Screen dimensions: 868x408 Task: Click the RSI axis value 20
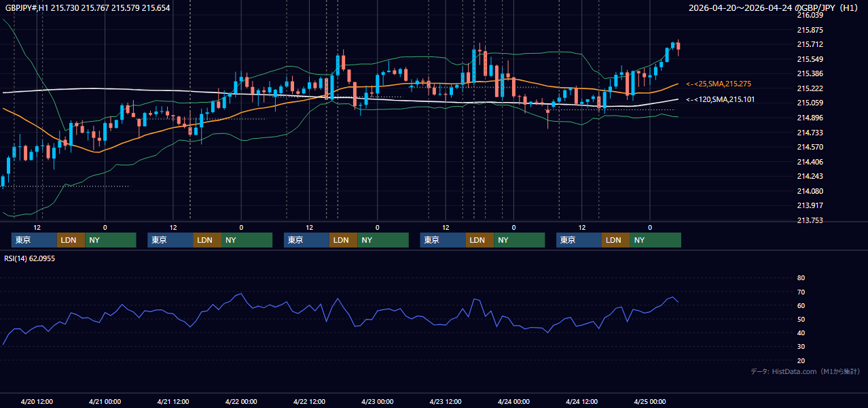click(801, 360)
